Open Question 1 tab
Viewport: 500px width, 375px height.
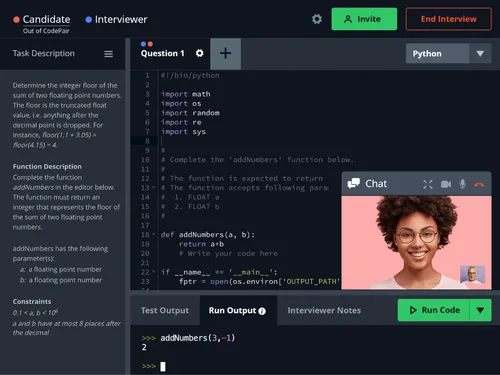click(x=162, y=53)
